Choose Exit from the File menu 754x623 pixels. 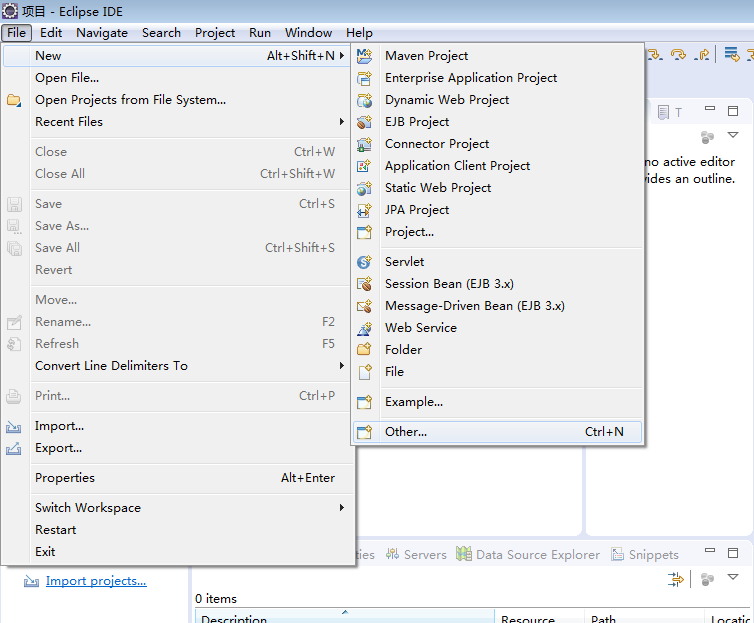176,552
